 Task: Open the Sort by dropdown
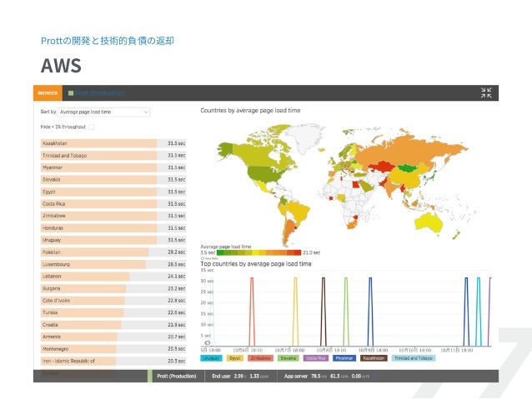click(x=103, y=112)
